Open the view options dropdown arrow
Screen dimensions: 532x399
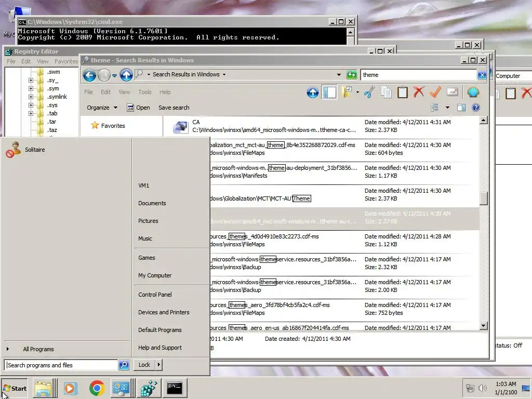447,108
